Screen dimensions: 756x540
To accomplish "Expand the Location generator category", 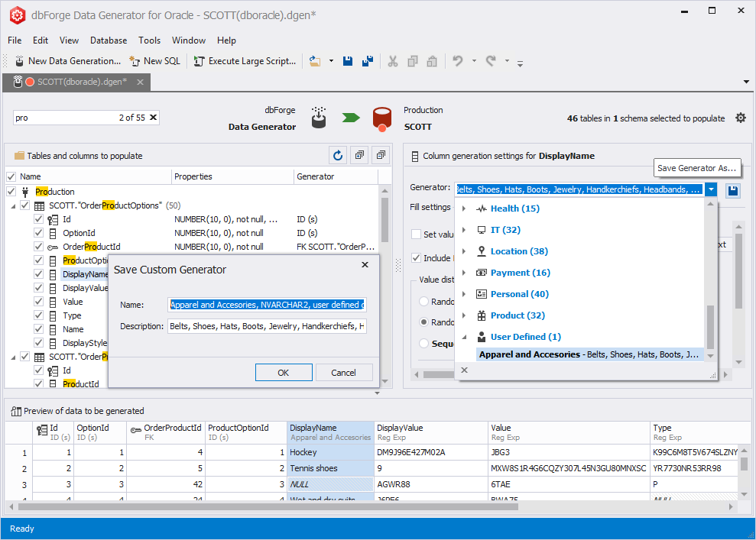I will tap(464, 251).
